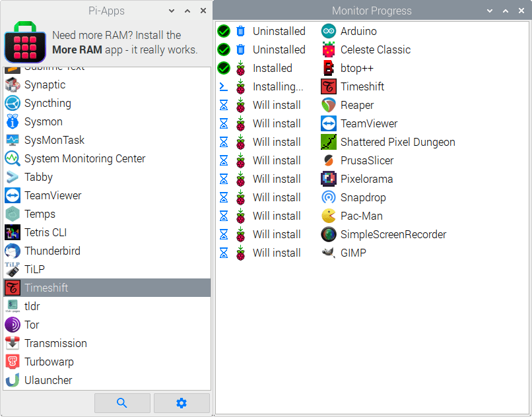This screenshot has width=532, height=417.
Task: Open the search button with magnifier icon
Action: (122, 403)
